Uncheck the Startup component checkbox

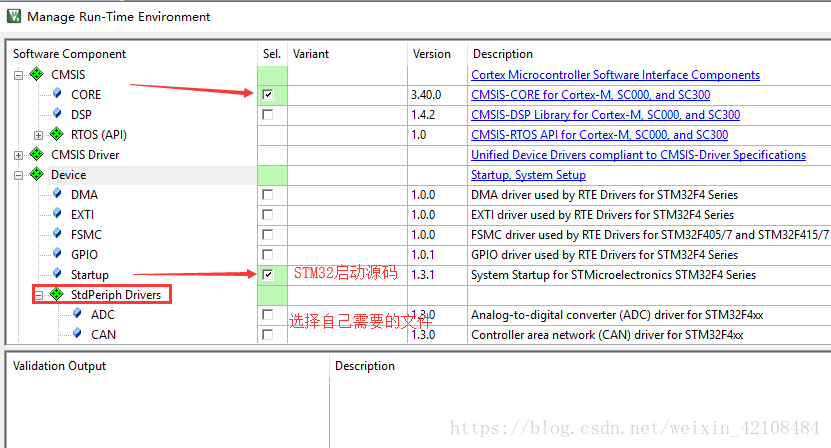pos(268,275)
